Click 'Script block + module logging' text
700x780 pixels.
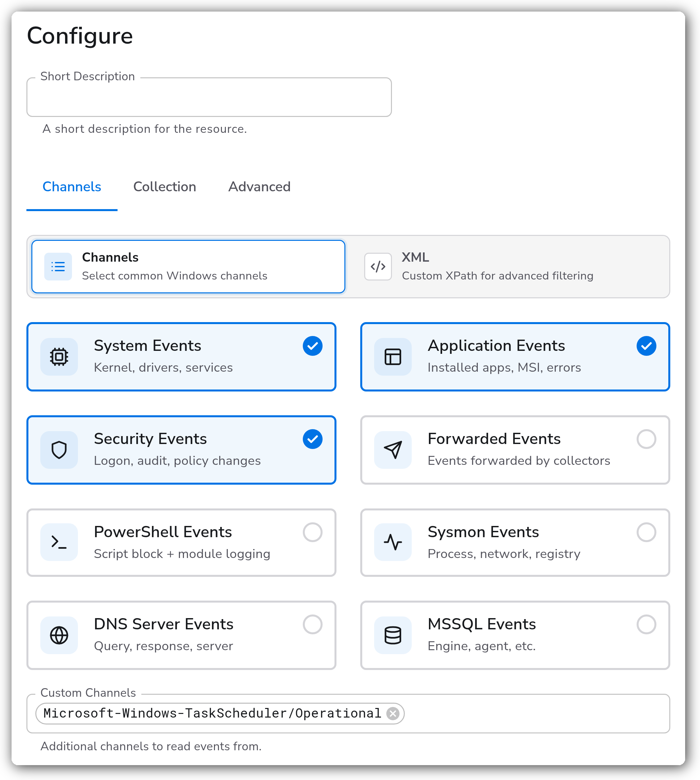tap(182, 554)
